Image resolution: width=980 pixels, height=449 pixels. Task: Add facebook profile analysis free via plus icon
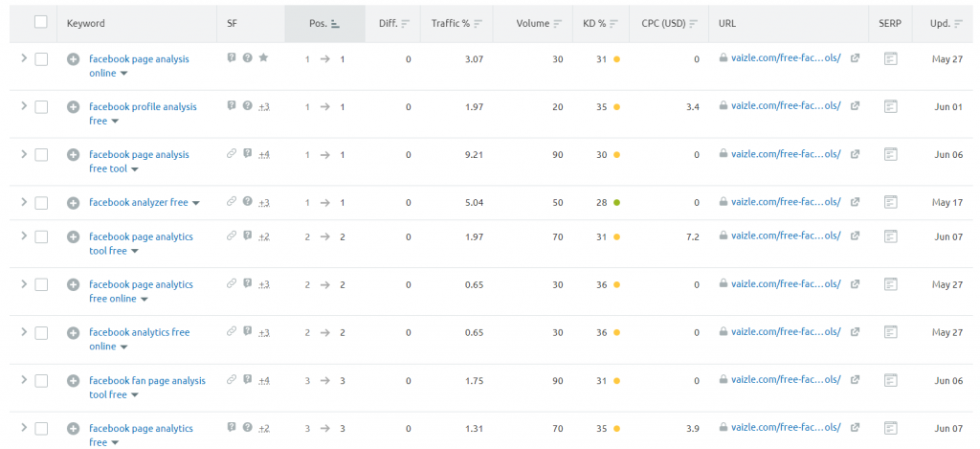tap(73, 107)
